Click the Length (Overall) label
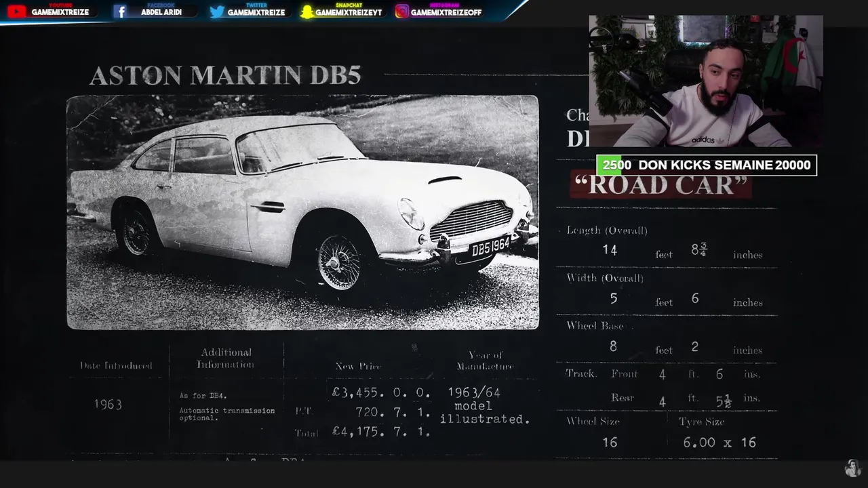This screenshot has height=488, width=868. click(607, 230)
